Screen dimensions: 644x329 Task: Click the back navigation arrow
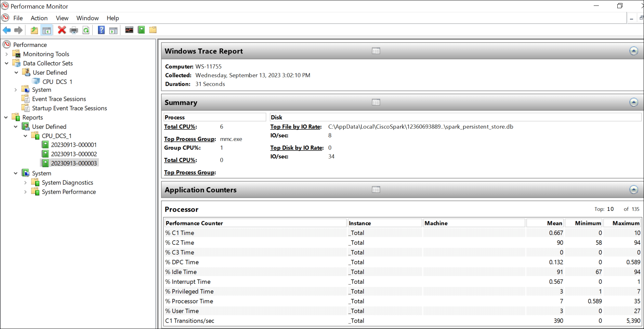click(6, 30)
